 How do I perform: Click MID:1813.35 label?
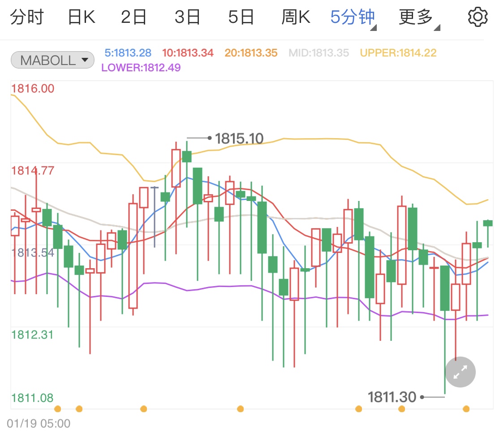tap(319, 53)
